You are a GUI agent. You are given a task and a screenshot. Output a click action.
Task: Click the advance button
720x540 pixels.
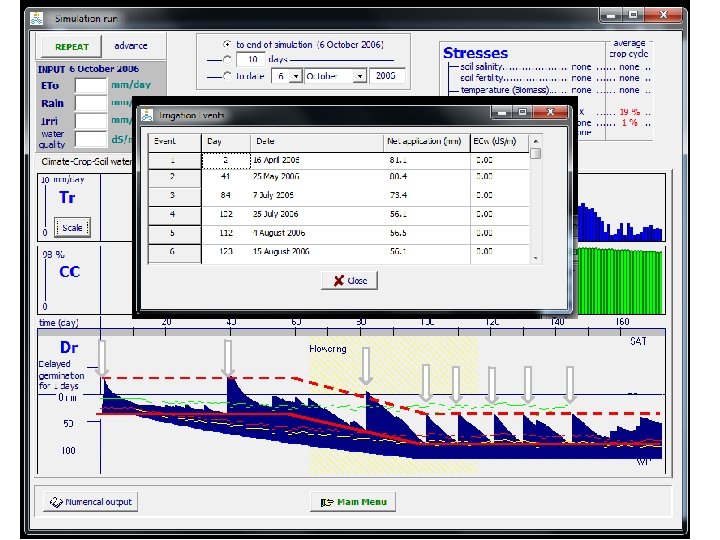point(130,46)
